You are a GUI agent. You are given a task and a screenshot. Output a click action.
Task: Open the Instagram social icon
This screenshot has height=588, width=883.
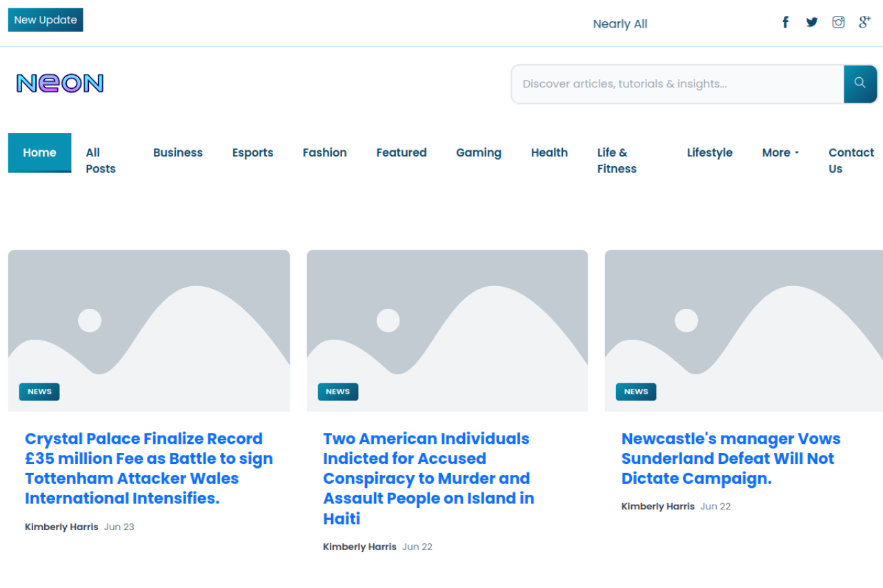pyautogui.click(x=838, y=22)
